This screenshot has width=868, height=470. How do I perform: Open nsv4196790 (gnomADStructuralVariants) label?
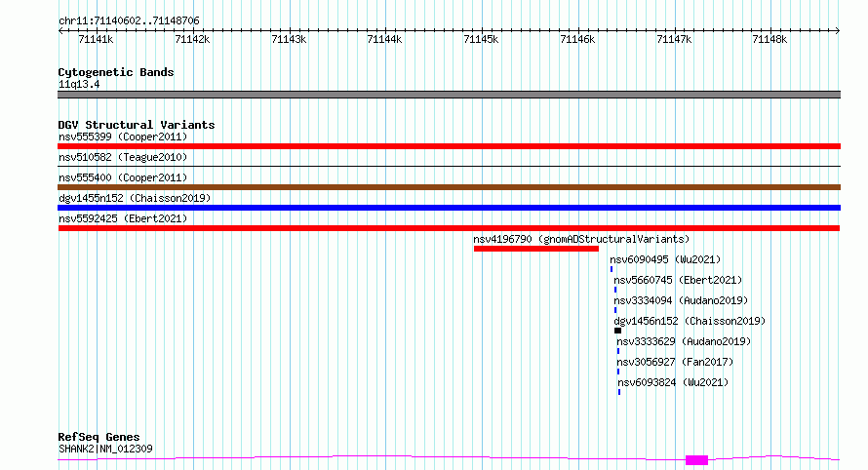coord(581,239)
